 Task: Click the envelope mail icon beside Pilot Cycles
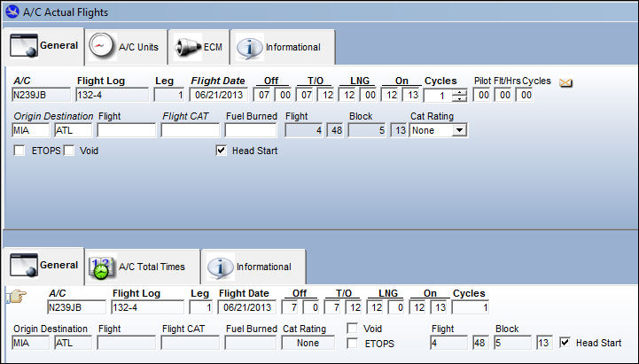pyautogui.click(x=565, y=83)
